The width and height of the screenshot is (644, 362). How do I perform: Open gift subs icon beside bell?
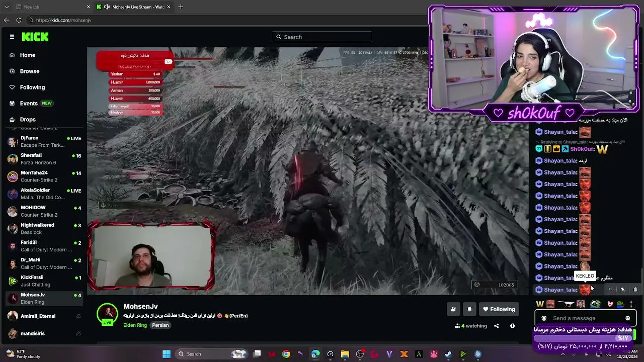pos(453,309)
